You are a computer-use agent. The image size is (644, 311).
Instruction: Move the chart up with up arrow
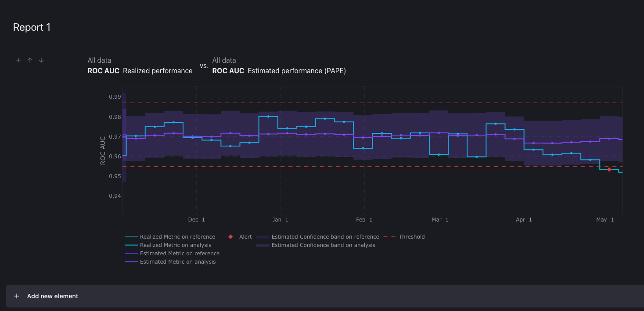click(30, 60)
